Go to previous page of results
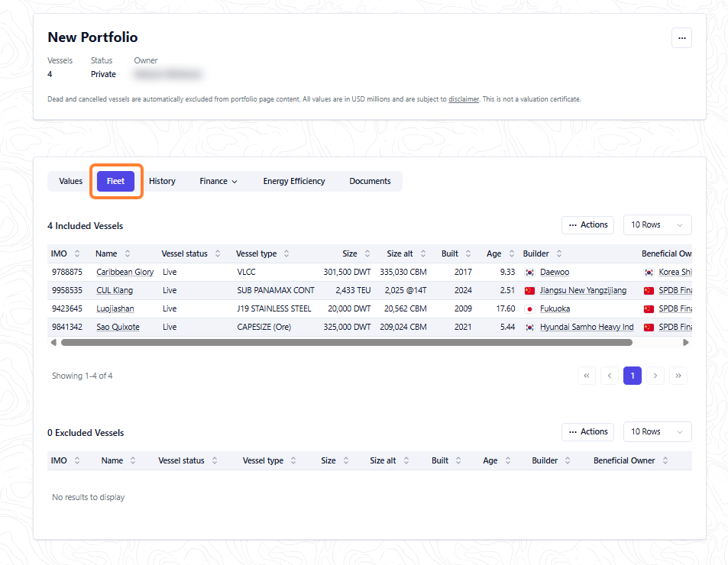This screenshot has height=565, width=728. (x=610, y=376)
